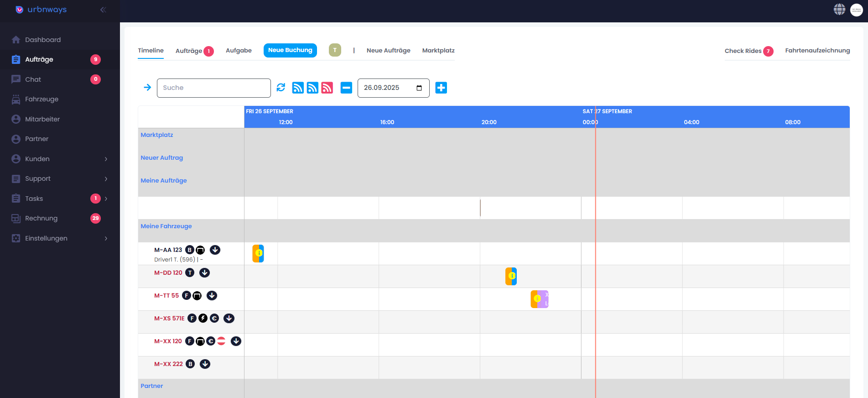Click the first blue RSS feed icon

[298, 88]
